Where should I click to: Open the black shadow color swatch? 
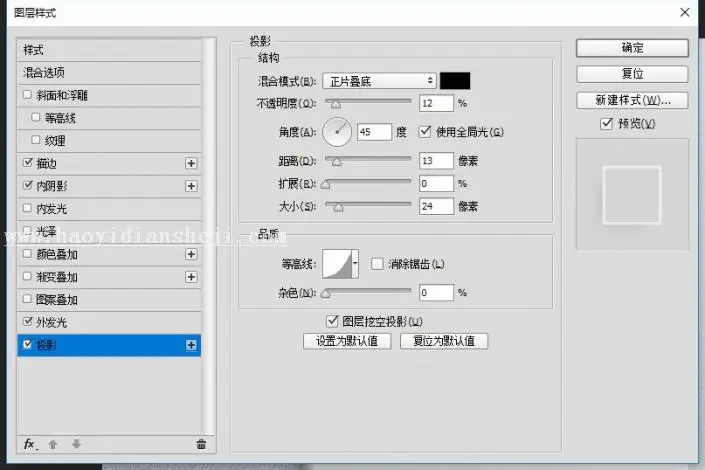455,81
